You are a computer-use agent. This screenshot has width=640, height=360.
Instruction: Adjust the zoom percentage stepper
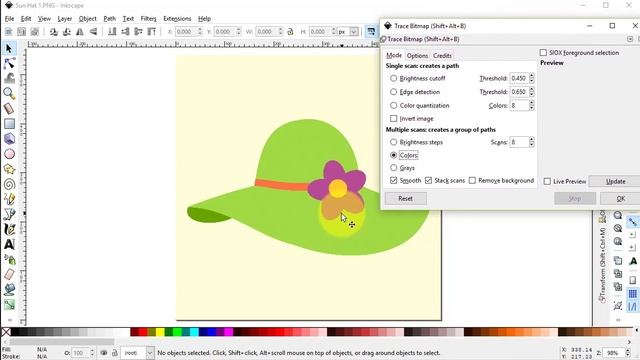(x=628, y=353)
